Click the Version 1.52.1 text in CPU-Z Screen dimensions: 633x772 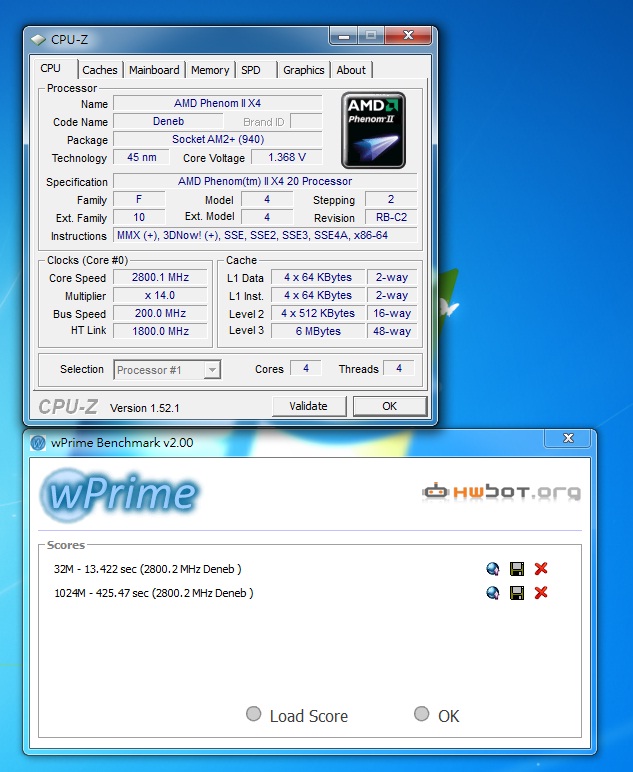click(145, 408)
